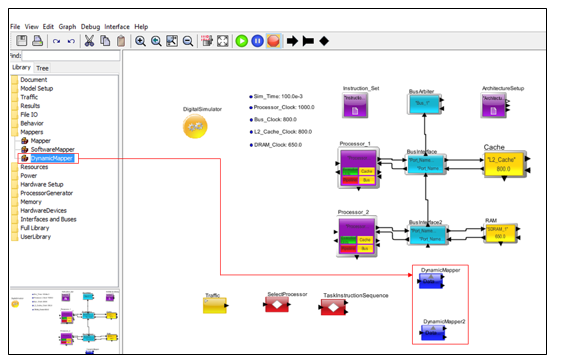Click the Find search field
This screenshot has height=364, width=561.
(71, 55)
